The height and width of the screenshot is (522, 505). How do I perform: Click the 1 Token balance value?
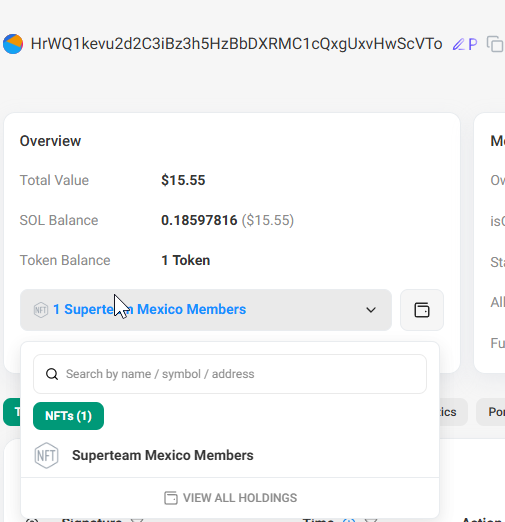click(x=185, y=260)
